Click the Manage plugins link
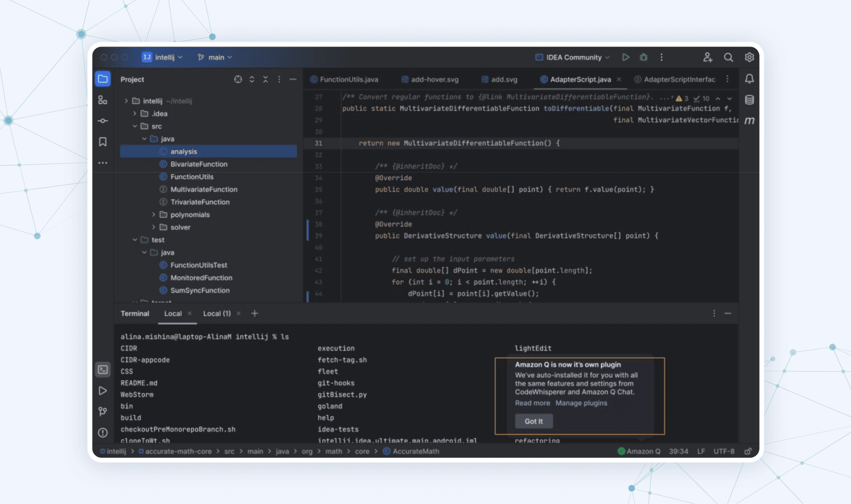The image size is (851, 504). pos(581,403)
